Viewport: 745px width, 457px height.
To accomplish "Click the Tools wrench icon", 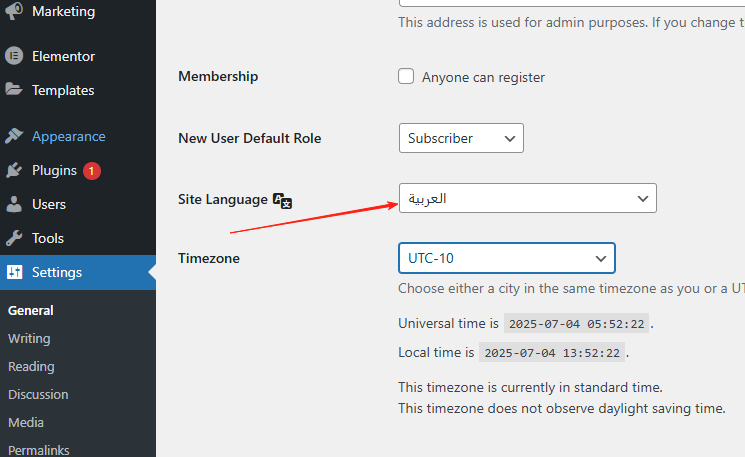I will coord(14,238).
